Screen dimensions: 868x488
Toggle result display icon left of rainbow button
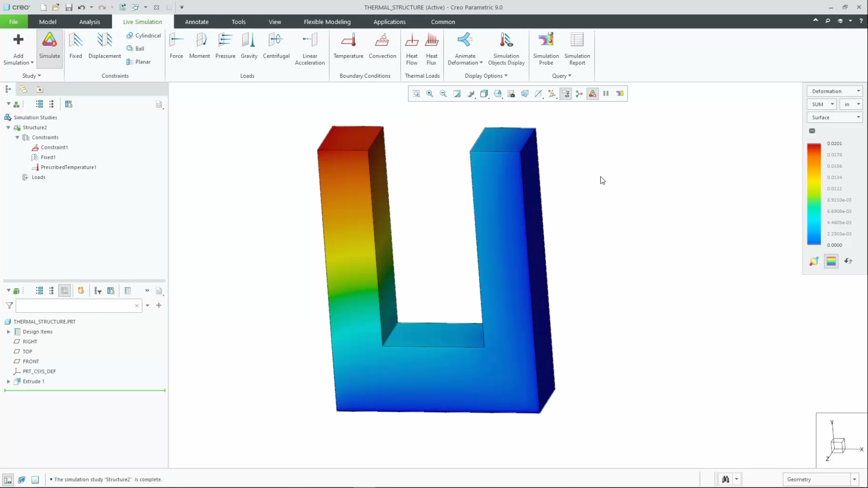coord(814,261)
